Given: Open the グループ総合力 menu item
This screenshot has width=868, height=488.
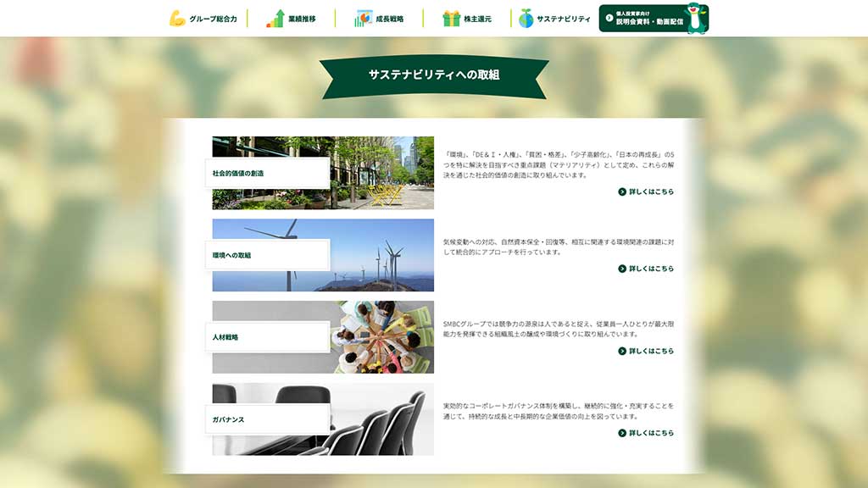Looking at the screenshot, I should coord(213,19).
